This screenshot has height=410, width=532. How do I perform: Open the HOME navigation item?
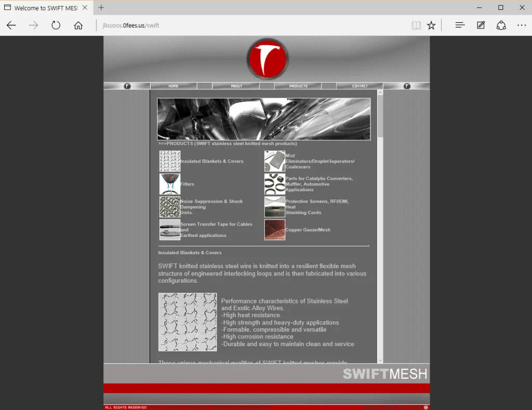pos(174,86)
